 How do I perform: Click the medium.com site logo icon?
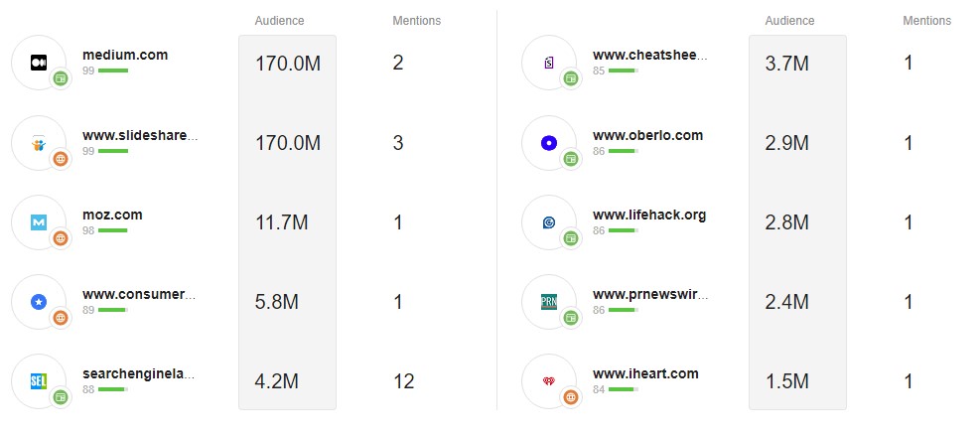(x=39, y=63)
